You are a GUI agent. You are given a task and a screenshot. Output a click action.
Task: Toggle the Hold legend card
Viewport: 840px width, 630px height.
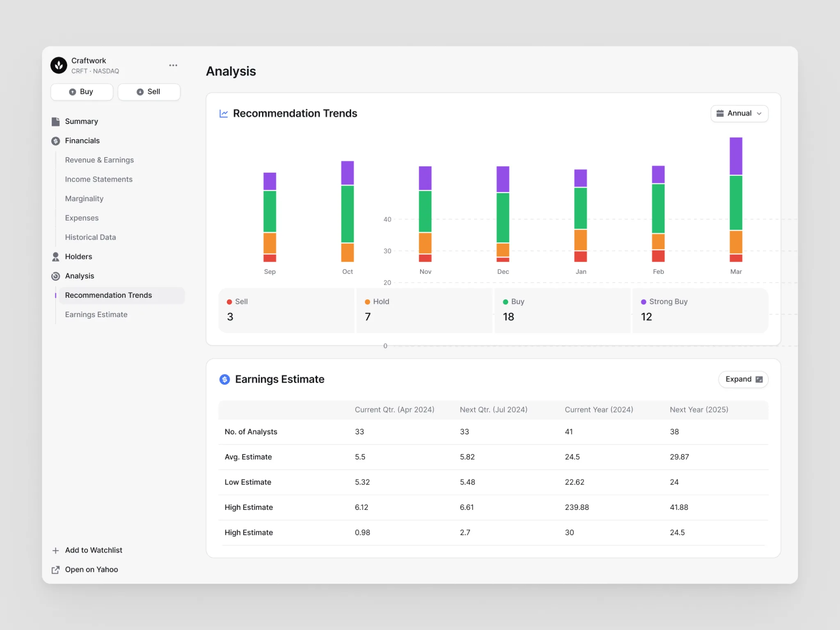[x=424, y=310]
